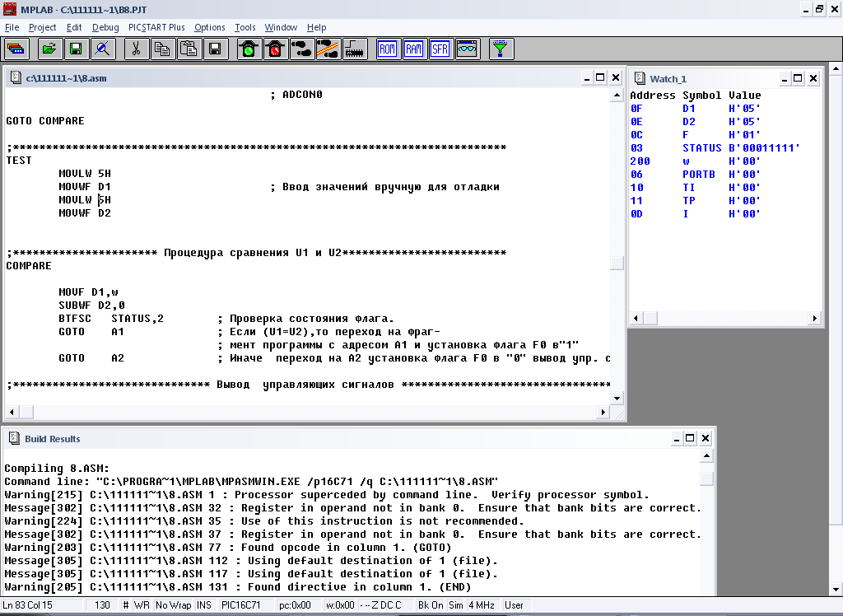Maximize the 8.asm editor window
The image size is (843, 616).
click(x=600, y=77)
